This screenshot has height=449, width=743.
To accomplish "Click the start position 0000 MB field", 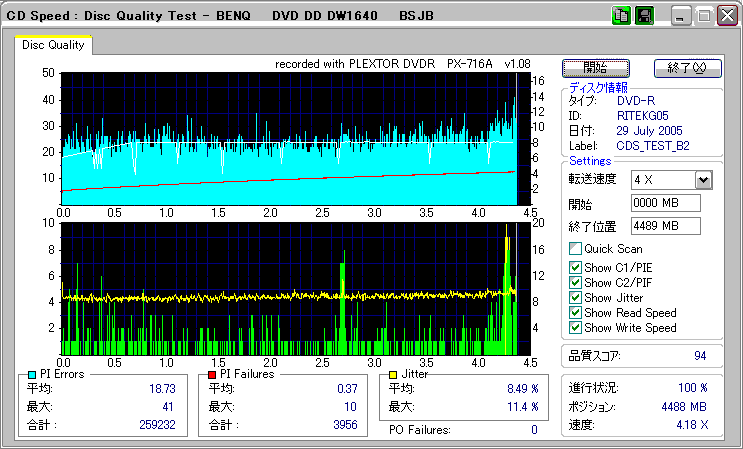I will (x=665, y=203).
